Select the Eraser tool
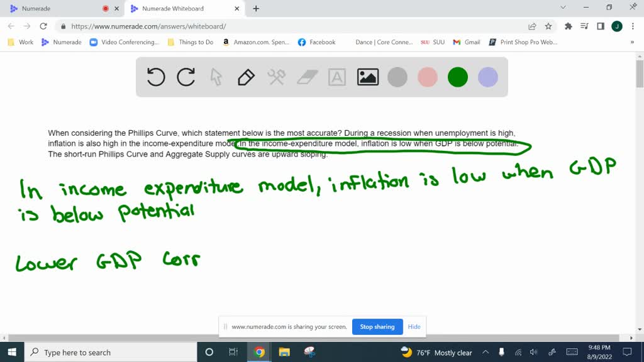This screenshot has width=644, height=362. 306,77
